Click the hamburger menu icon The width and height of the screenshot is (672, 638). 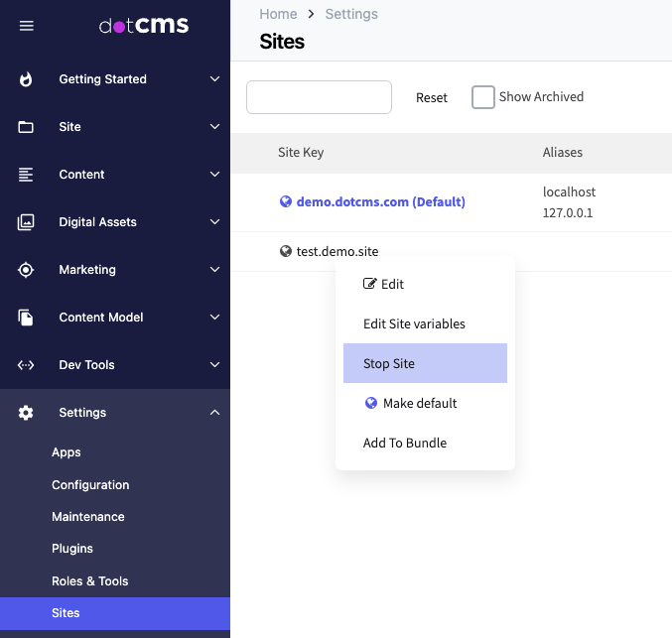(27, 26)
